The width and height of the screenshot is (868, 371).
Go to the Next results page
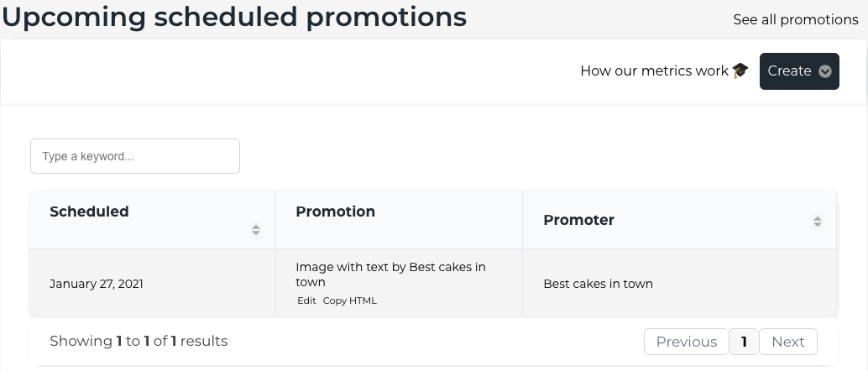coord(787,342)
